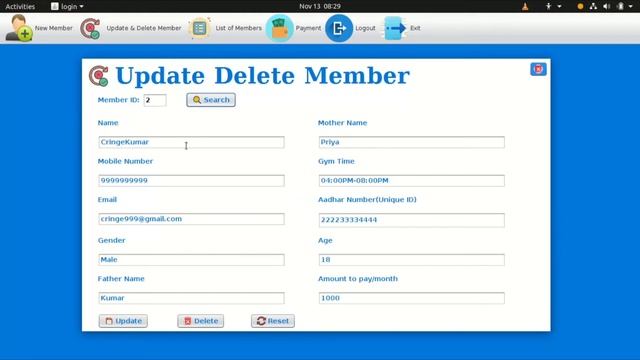Click the Name field containing CringeKumar
The image size is (640, 360).
coord(191,142)
